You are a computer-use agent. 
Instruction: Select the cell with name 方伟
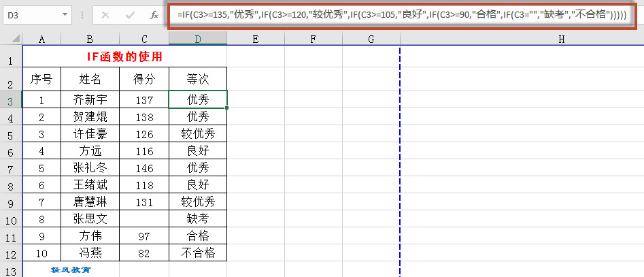[90, 236]
